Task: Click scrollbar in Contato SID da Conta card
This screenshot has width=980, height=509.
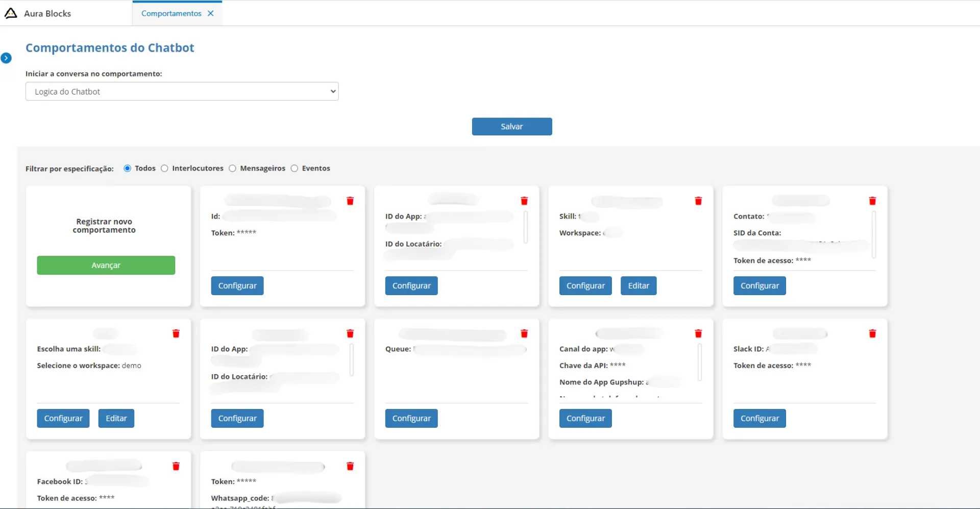Action: (x=874, y=234)
